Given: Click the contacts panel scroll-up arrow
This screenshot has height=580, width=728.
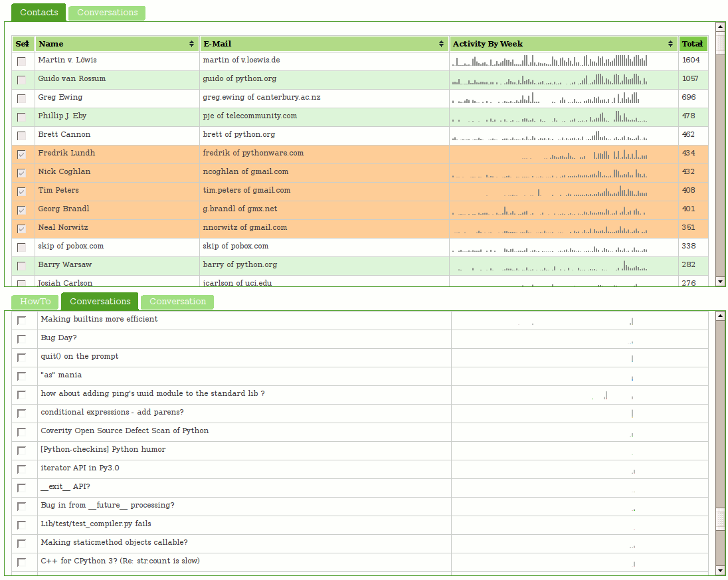Looking at the screenshot, I should [720, 27].
